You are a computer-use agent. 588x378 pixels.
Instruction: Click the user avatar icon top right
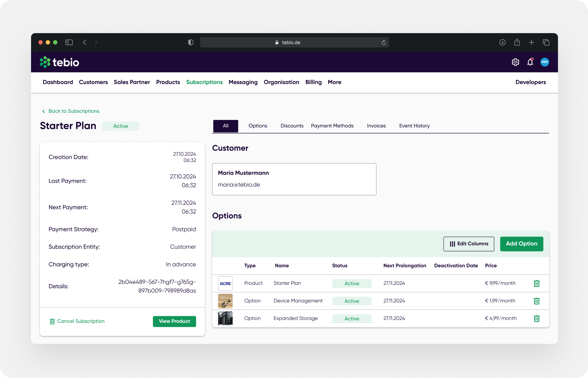(x=545, y=62)
